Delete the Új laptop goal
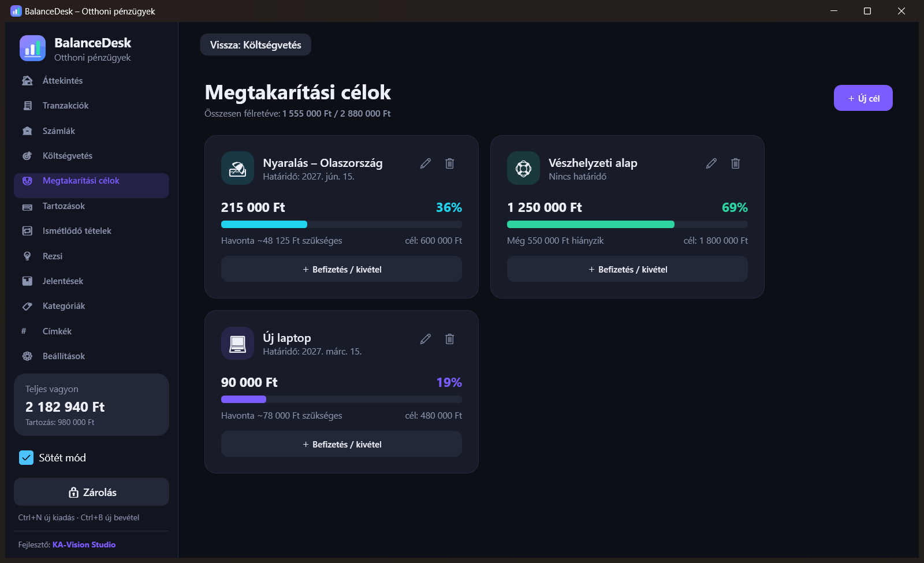 [x=450, y=338]
